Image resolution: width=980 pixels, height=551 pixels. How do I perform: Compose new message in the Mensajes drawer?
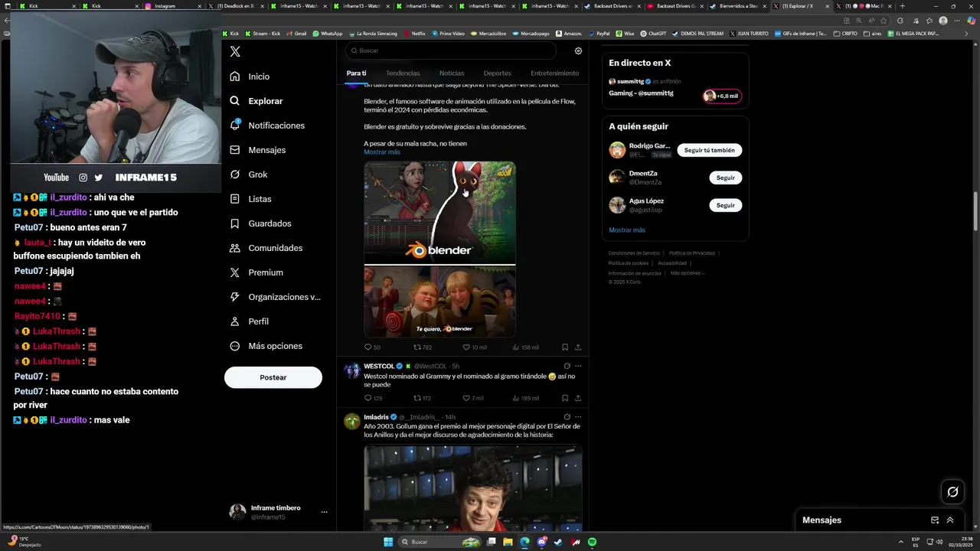click(x=935, y=520)
